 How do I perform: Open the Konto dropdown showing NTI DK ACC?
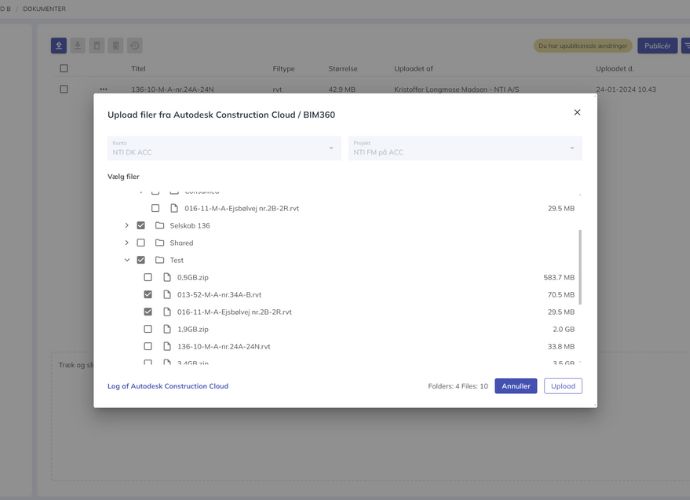point(224,148)
